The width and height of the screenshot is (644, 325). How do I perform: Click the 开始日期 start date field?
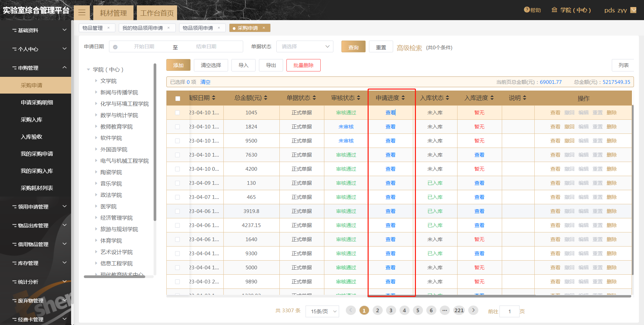point(144,47)
